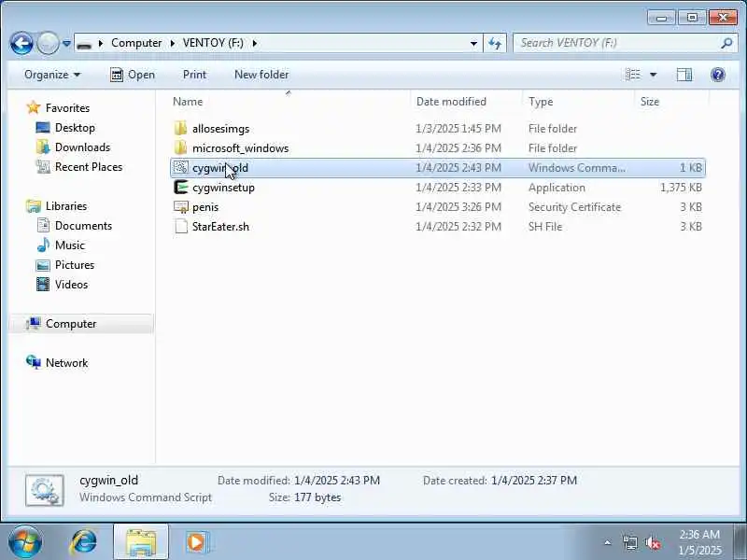Open the Music library
Viewport: 747px width, 560px height.
click(x=69, y=245)
